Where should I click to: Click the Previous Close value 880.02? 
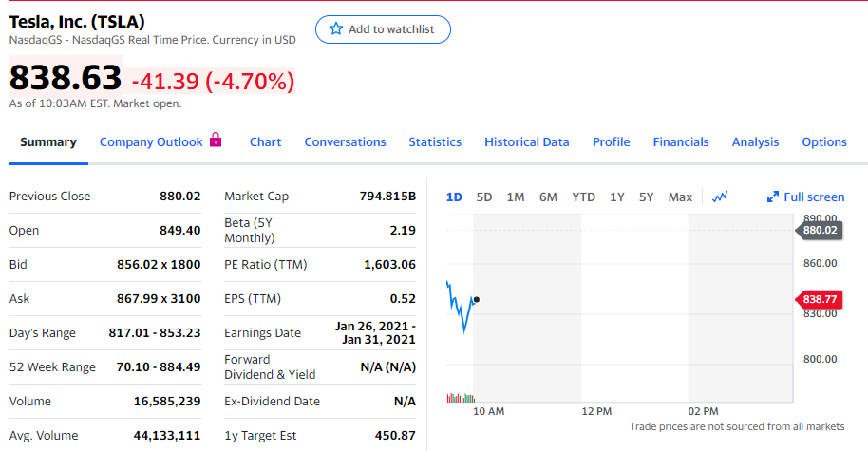coord(179,197)
